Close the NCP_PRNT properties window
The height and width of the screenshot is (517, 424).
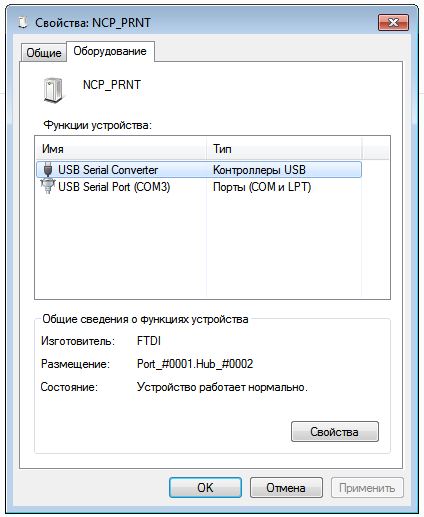(393, 23)
